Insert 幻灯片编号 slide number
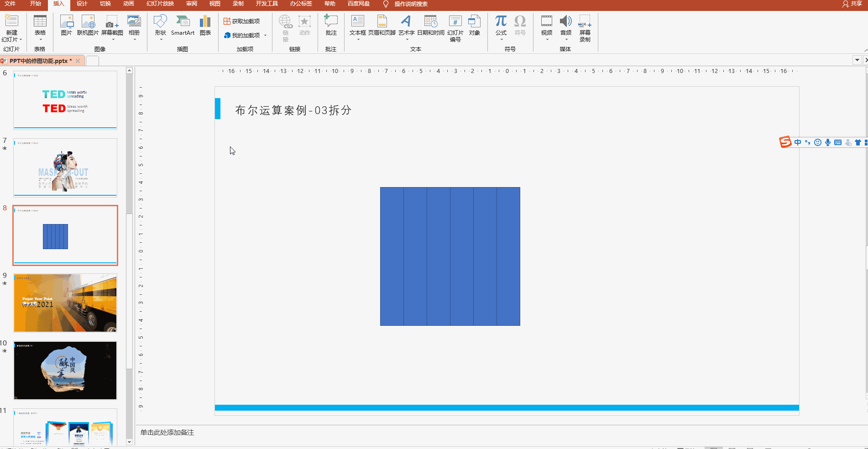Screen dimensions: 868x449 (455, 28)
